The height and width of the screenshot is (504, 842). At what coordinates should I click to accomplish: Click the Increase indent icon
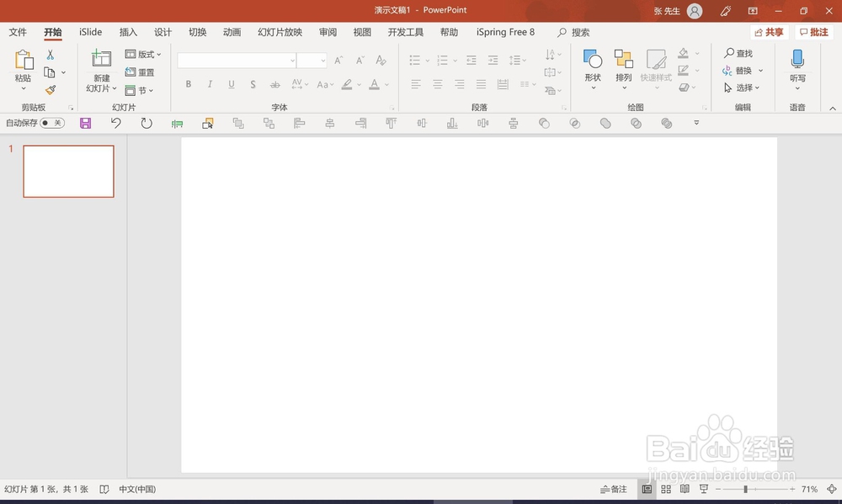tap(493, 60)
